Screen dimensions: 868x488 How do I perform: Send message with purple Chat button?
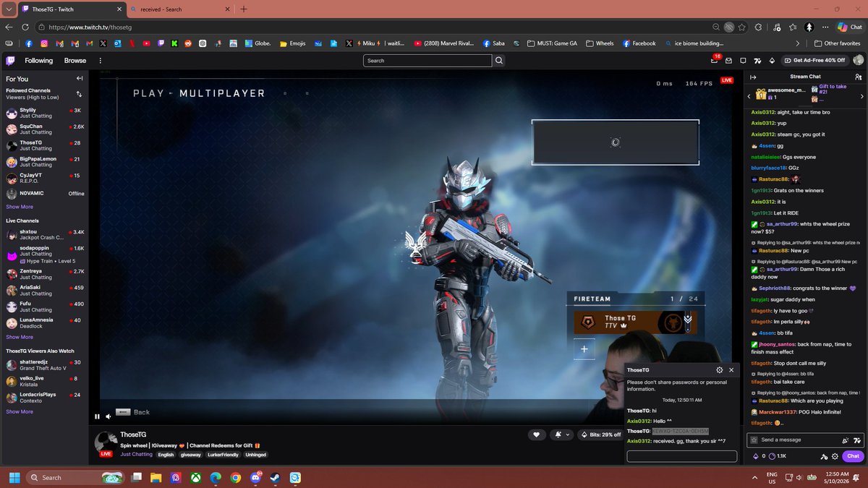(x=853, y=456)
